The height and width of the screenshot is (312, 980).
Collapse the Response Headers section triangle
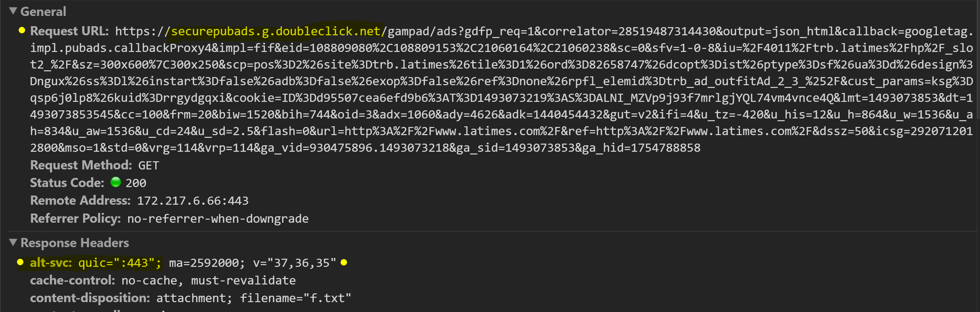[13, 242]
